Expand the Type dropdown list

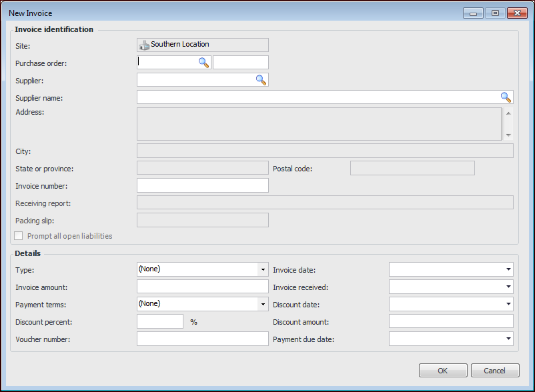click(x=262, y=269)
